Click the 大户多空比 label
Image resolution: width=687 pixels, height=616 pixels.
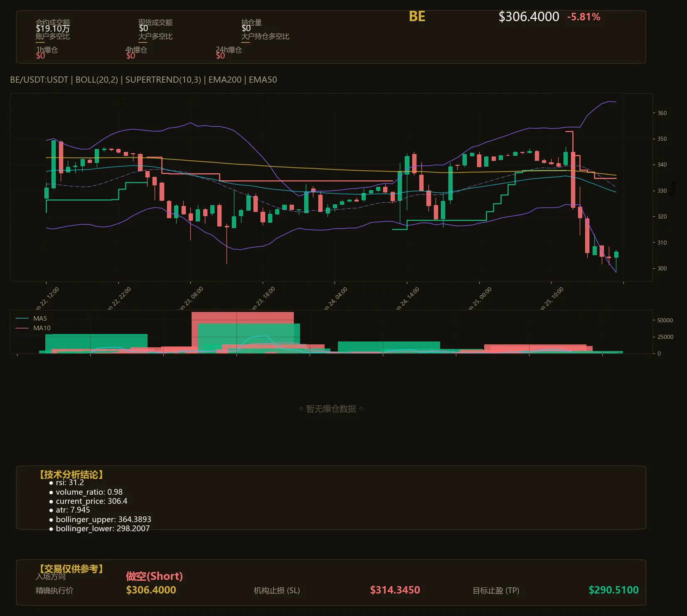pos(155,36)
